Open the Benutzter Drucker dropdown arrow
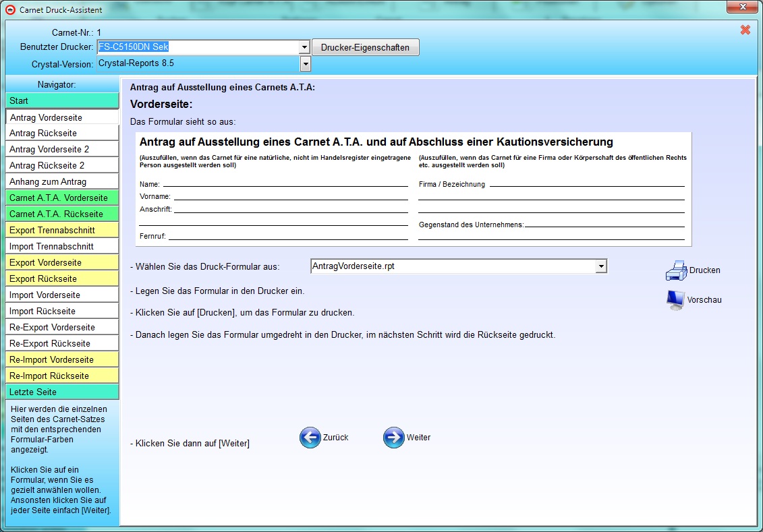Viewport: 763px width, 532px height. pyautogui.click(x=305, y=47)
